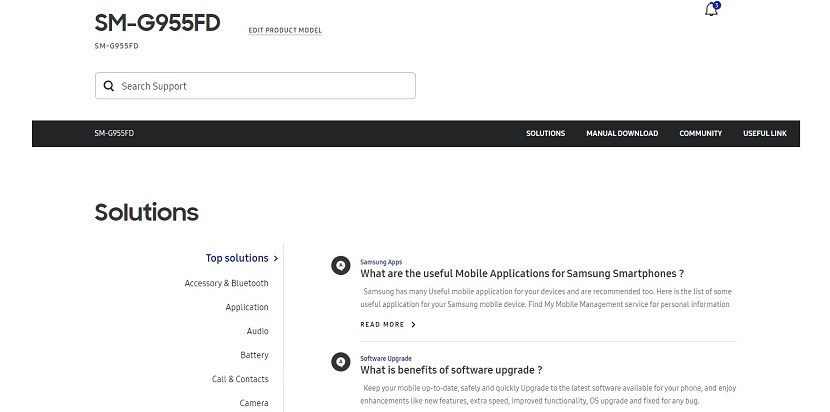Open Manual Download nav item
The height and width of the screenshot is (412, 830).
pos(622,133)
